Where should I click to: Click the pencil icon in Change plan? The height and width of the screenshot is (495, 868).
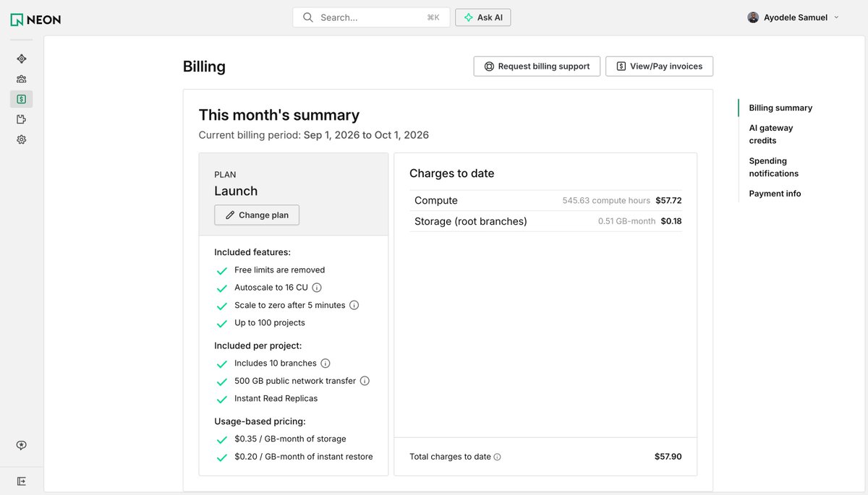coord(230,215)
